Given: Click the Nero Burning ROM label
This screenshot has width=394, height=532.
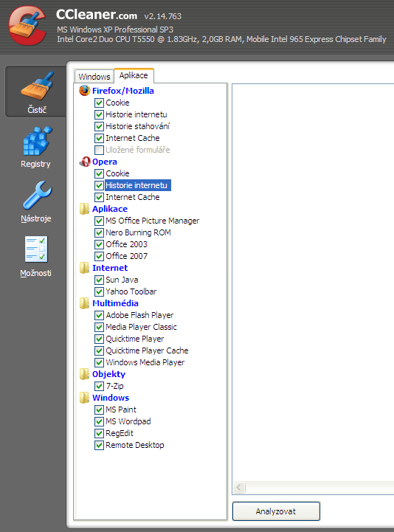Looking at the screenshot, I should pyautogui.click(x=138, y=232).
